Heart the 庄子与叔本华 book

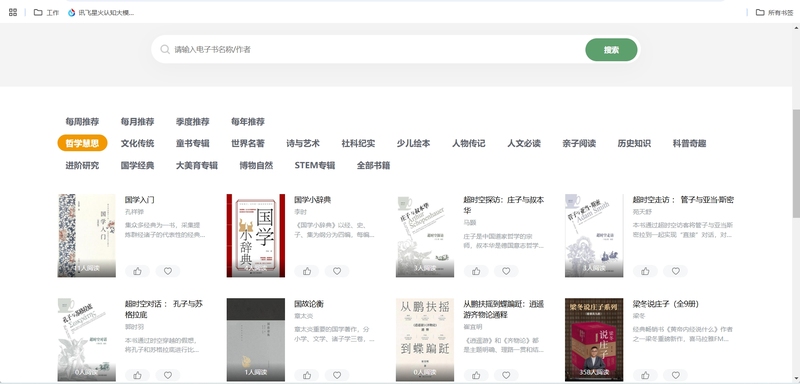pyautogui.click(x=506, y=271)
